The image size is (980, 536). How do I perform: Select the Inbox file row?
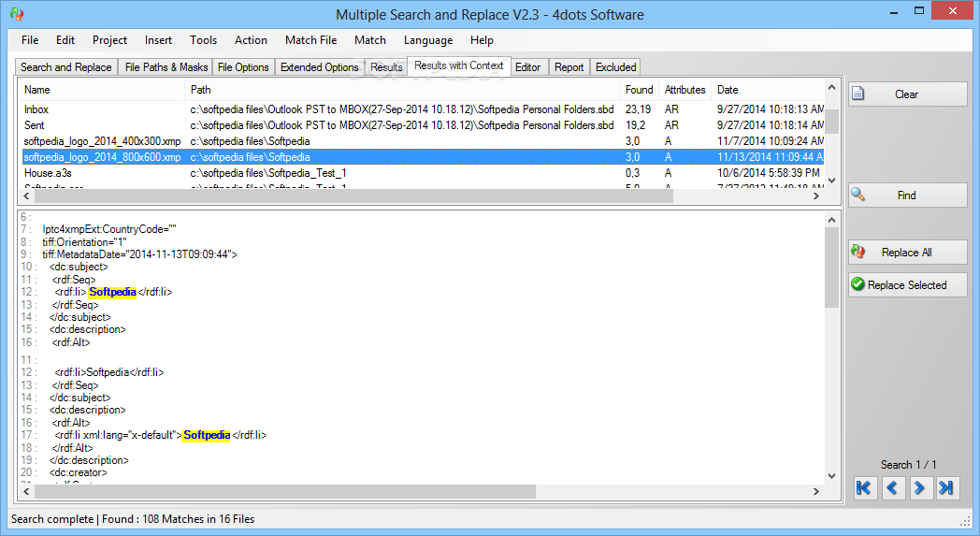[423, 109]
